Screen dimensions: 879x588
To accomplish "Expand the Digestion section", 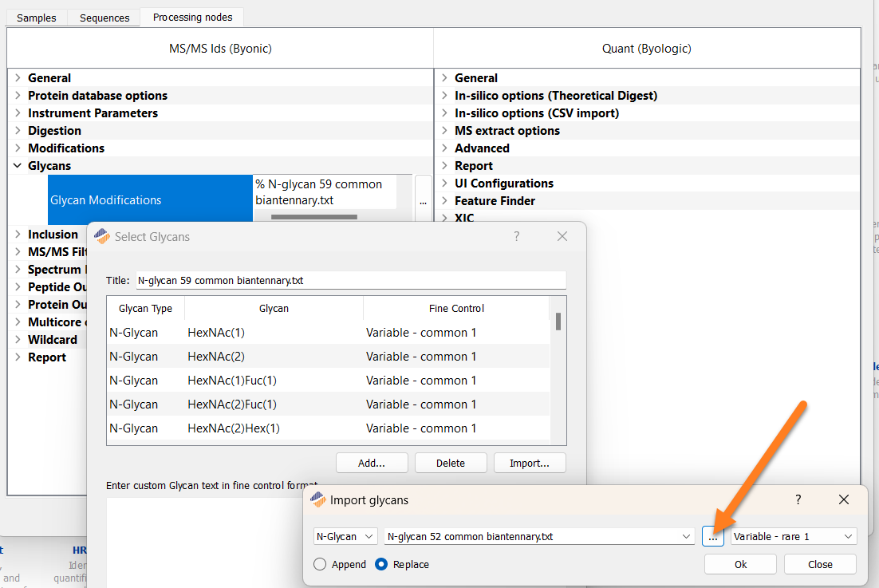I will click(18, 131).
